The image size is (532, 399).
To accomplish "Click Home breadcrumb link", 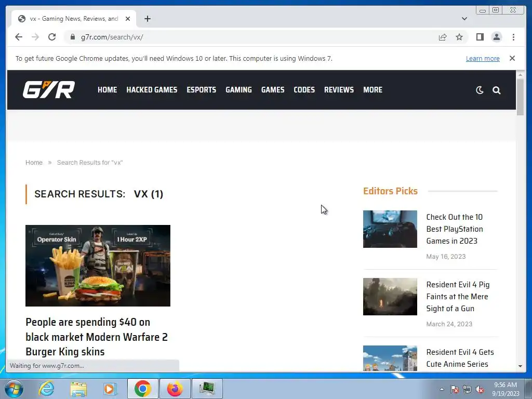I will tap(34, 163).
